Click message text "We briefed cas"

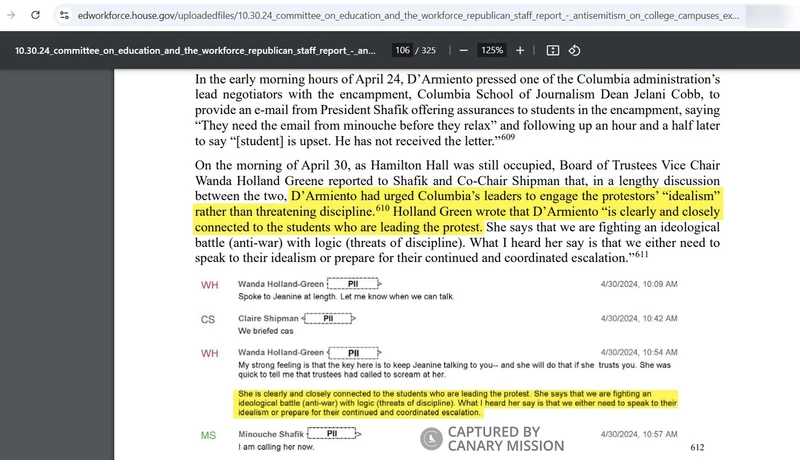265,331
